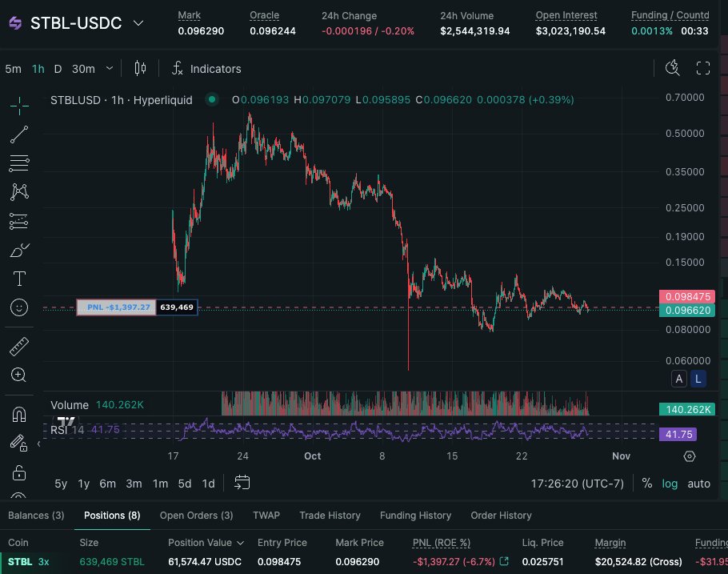Image resolution: width=728 pixels, height=574 pixels.
Task: Select the D daily timeframe
Action: [x=58, y=69]
